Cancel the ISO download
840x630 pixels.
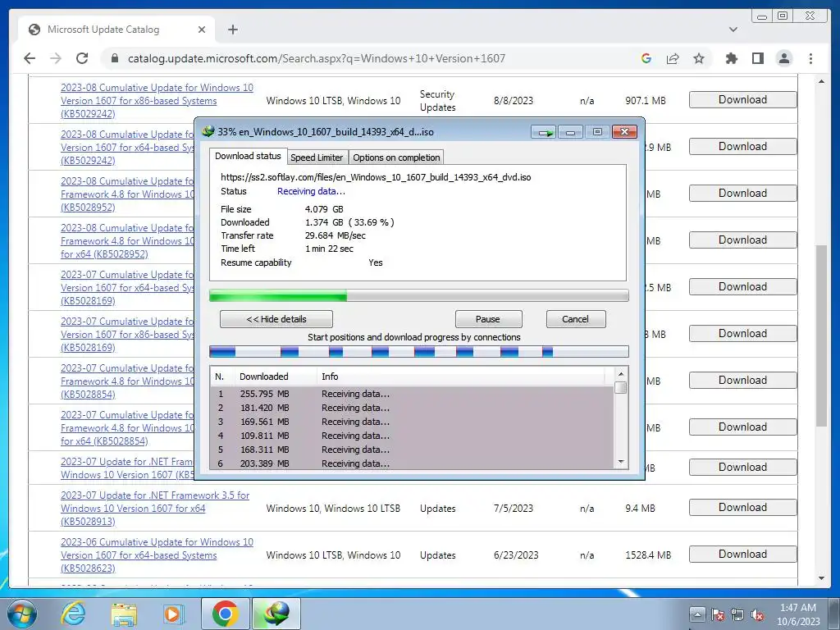pos(575,319)
